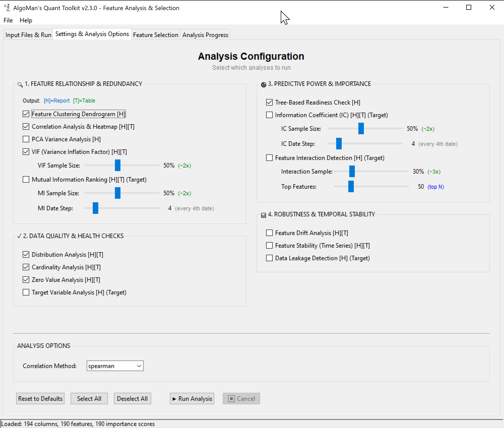The width and height of the screenshot is (504, 428).
Task: Open the File menu
Action: tap(8, 20)
